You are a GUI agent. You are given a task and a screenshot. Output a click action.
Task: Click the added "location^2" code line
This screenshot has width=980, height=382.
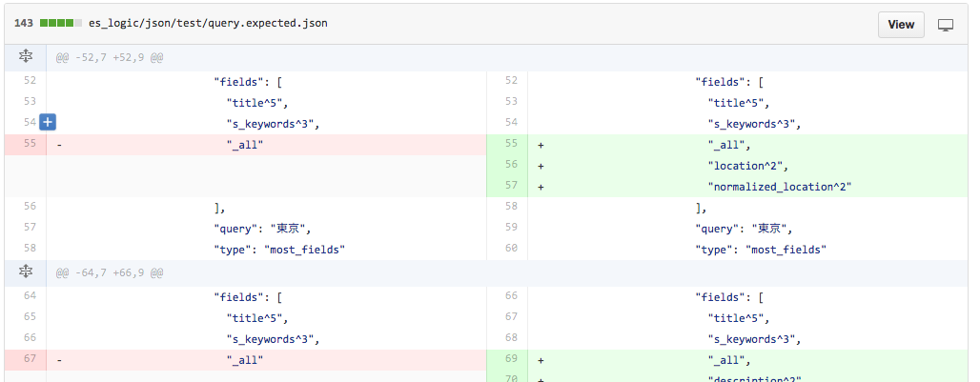748,166
